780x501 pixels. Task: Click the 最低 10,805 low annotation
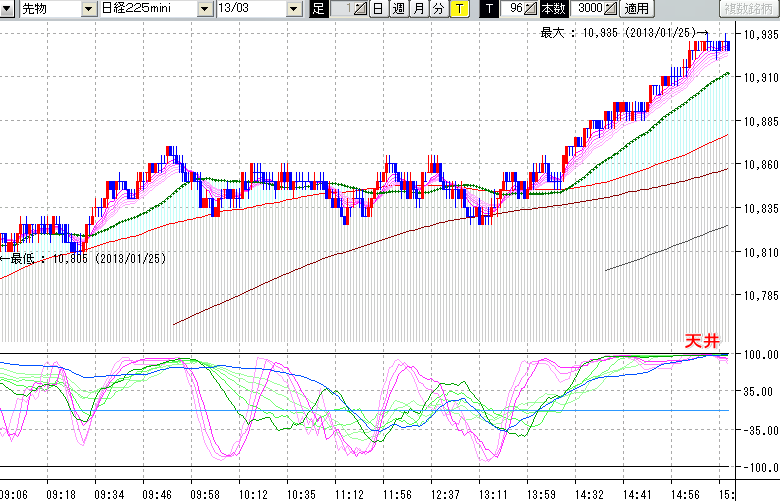click(x=85, y=258)
